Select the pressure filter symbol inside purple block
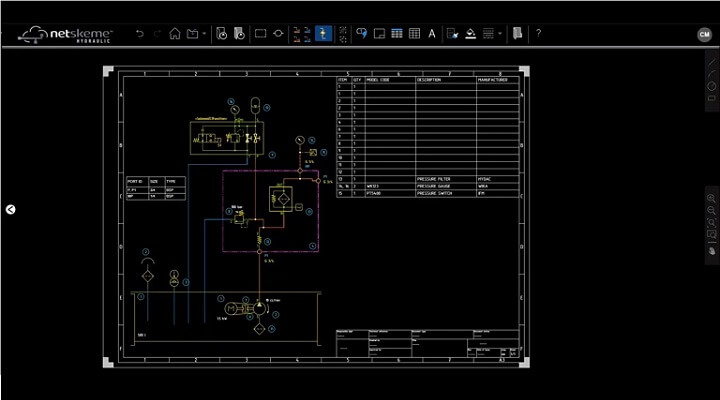The height and width of the screenshot is (400, 720). (x=281, y=198)
